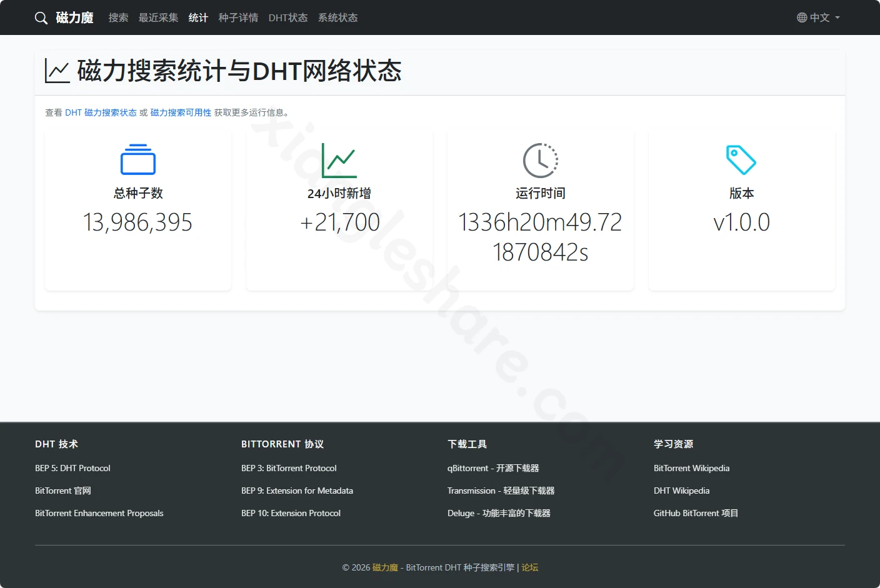Image resolution: width=880 pixels, height=588 pixels.
Task: Open the 种子详情 navigation item
Action: pos(238,17)
